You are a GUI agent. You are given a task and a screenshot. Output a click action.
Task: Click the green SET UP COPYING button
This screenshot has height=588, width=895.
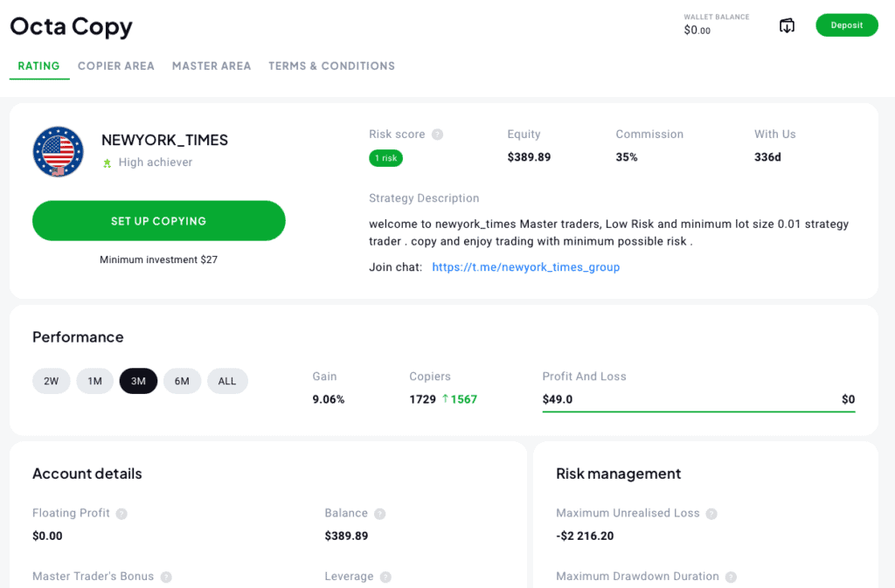[x=158, y=220]
